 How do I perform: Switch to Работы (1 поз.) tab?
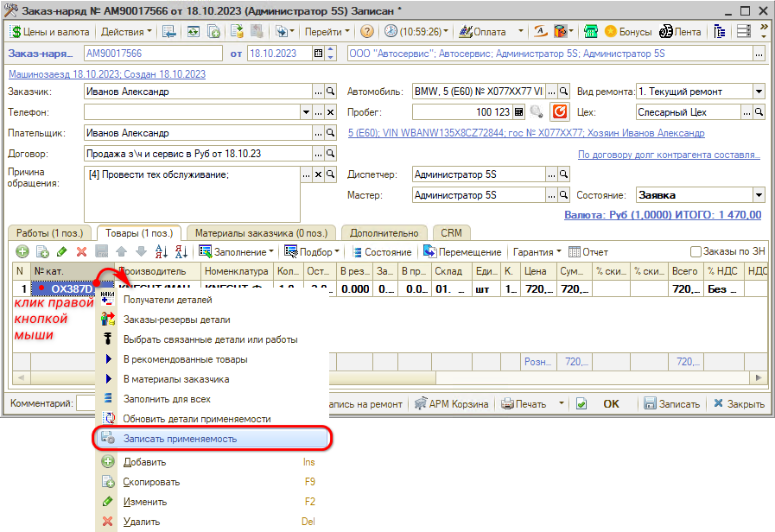[49, 232]
